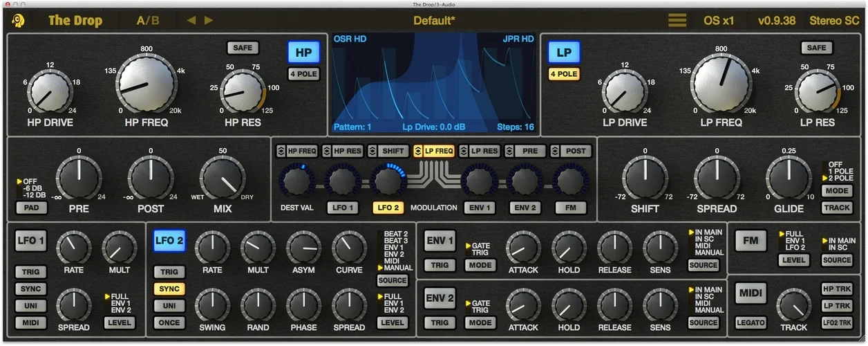Click the MIDI TRACK knob

tap(793, 305)
